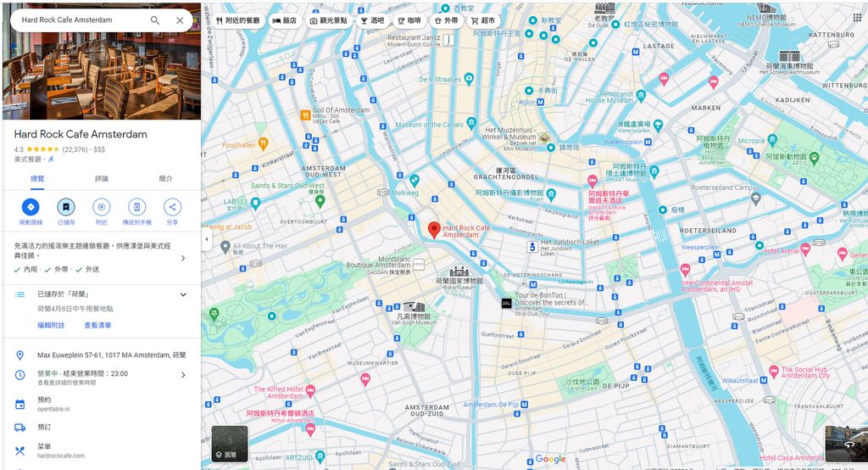Click the Waterlooplein metro station icon
This screenshot has width=868, height=470.
pyautogui.click(x=648, y=142)
